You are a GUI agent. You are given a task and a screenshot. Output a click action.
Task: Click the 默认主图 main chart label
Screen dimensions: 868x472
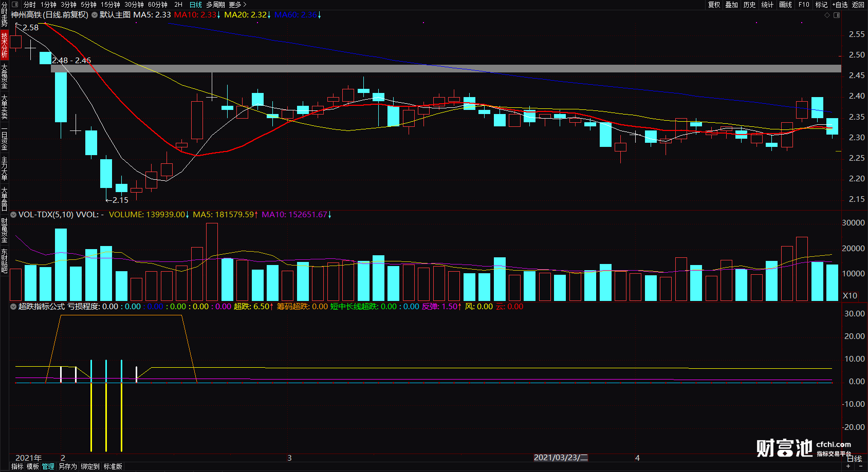pyautogui.click(x=115, y=15)
